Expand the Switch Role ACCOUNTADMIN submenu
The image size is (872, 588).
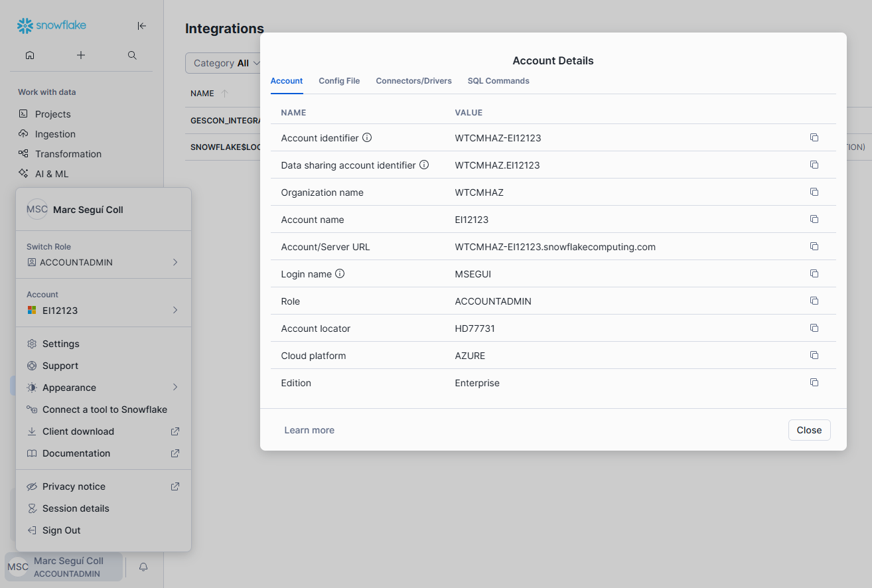click(103, 262)
